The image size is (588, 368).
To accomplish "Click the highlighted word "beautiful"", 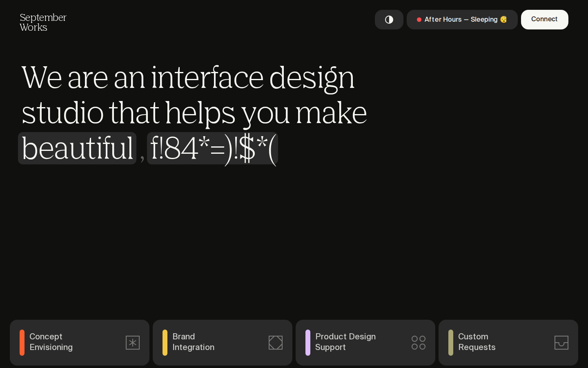I will click(x=77, y=148).
